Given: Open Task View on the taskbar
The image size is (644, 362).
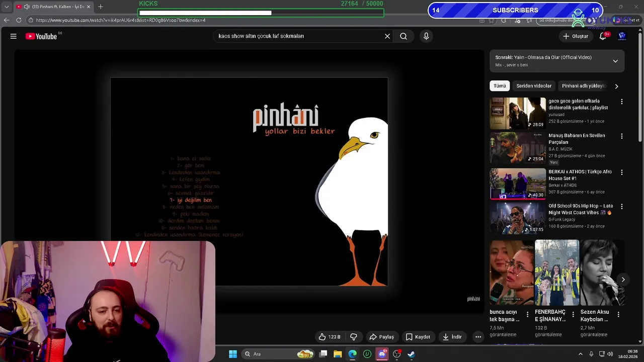Looking at the screenshot, I should [324, 354].
